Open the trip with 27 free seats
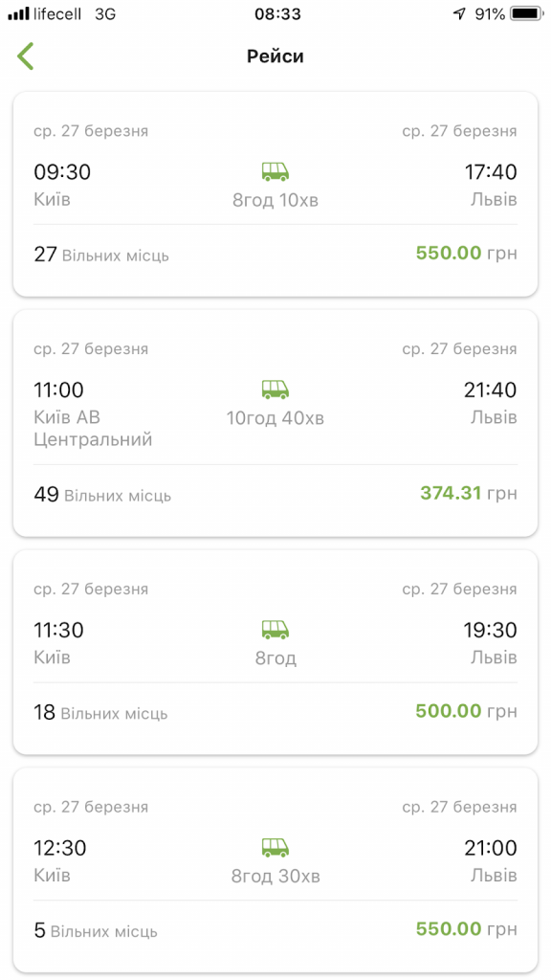551x980 pixels. [275, 193]
